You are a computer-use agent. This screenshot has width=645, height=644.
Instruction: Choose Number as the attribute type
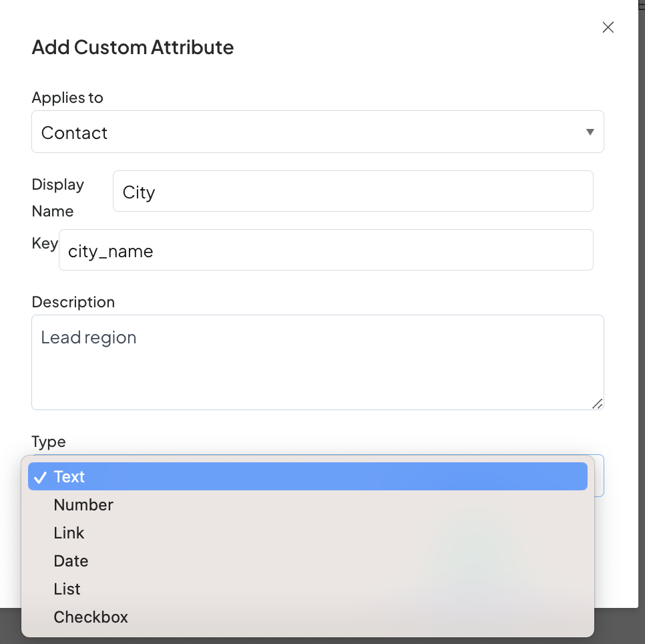tap(83, 505)
